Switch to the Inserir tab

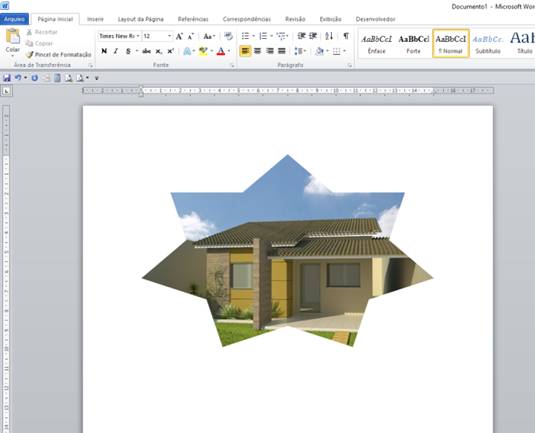click(x=95, y=19)
